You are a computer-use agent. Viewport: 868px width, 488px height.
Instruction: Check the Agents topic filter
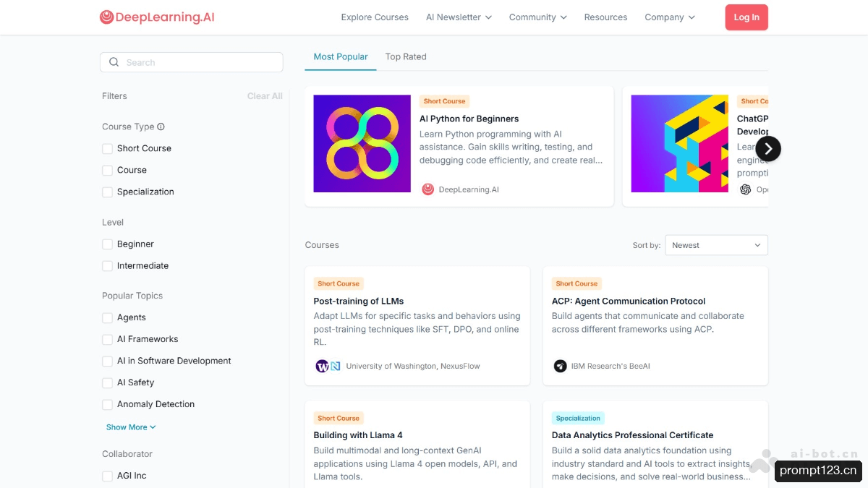108,318
